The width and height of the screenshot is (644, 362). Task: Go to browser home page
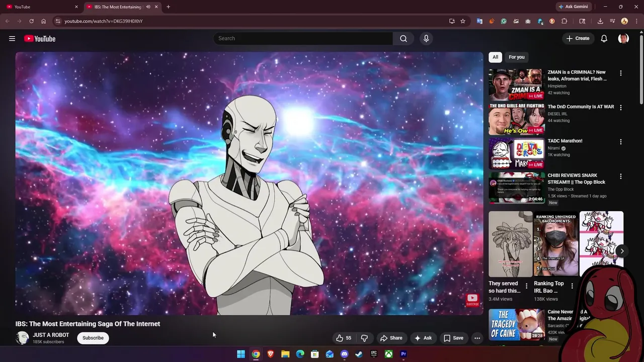click(x=43, y=21)
